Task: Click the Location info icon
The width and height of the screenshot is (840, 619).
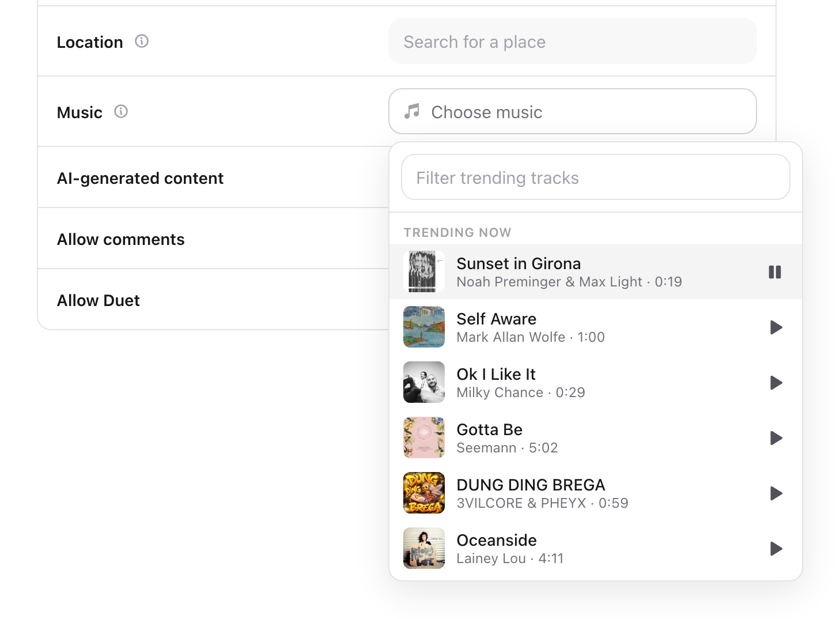Action: tap(142, 41)
